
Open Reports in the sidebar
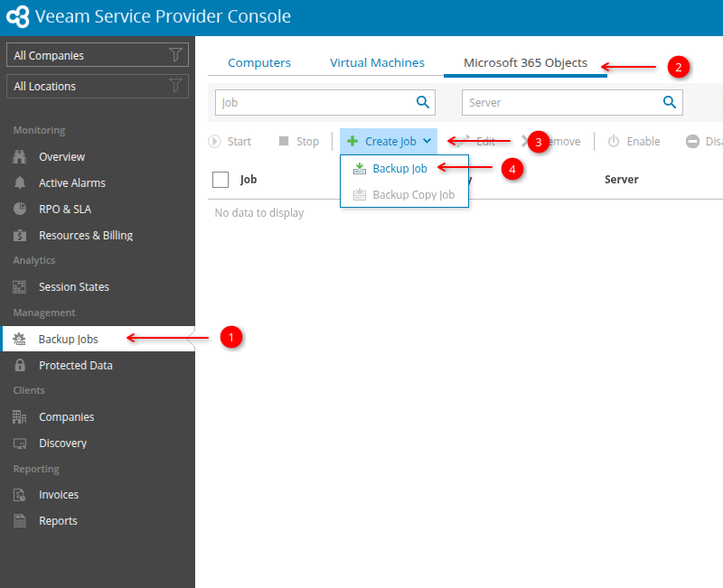[x=58, y=521]
